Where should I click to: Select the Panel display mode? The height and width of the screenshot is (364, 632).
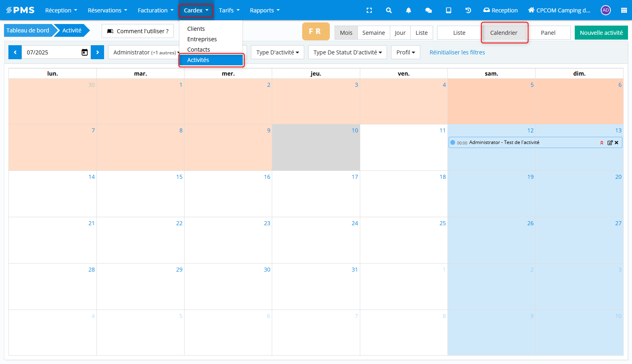[548, 33]
